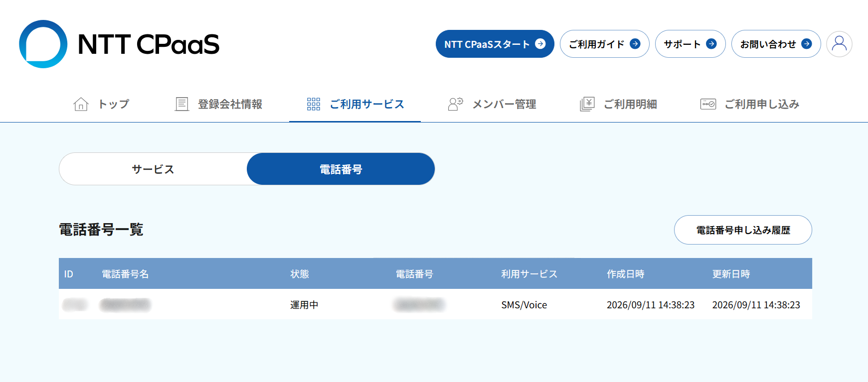Click the blurred ID cell in row

75,305
